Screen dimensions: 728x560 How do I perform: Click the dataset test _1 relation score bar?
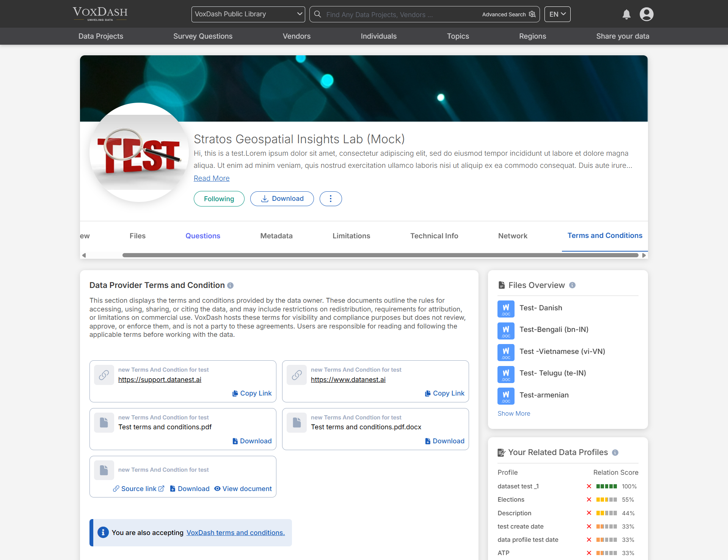pyautogui.click(x=607, y=486)
